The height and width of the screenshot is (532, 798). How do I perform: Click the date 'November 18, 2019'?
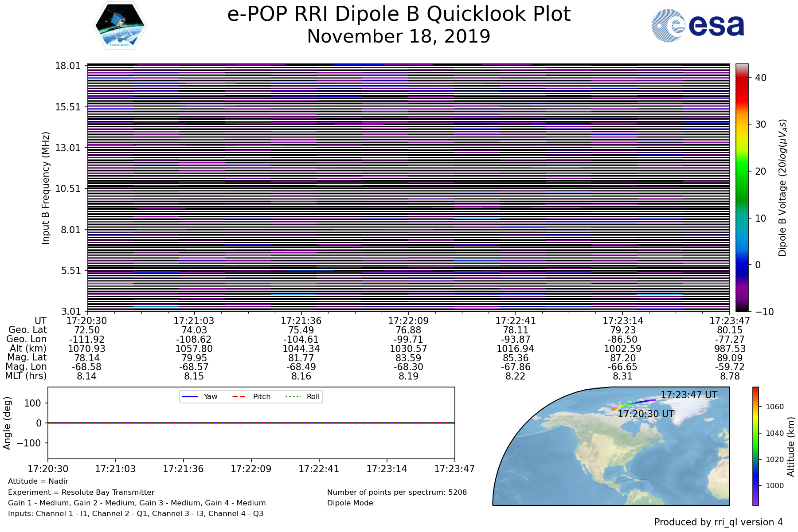point(399,36)
